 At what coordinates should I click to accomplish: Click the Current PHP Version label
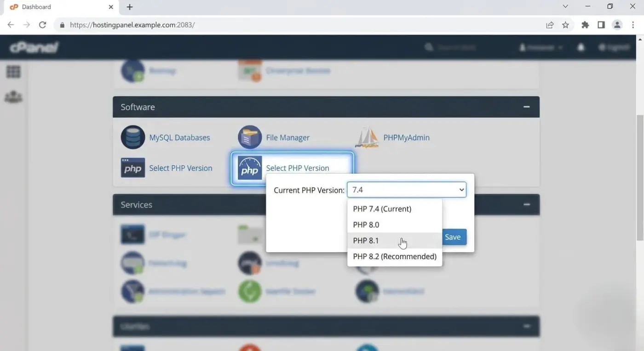pyautogui.click(x=309, y=190)
